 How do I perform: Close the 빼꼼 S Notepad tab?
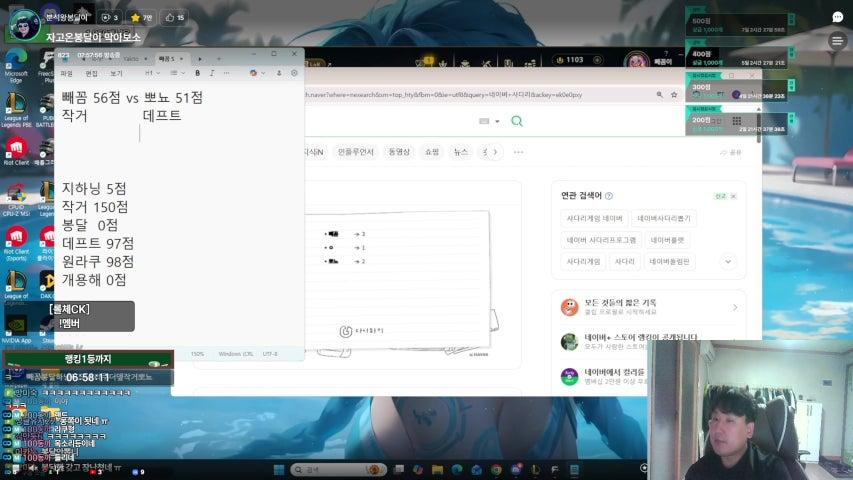point(181,59)
